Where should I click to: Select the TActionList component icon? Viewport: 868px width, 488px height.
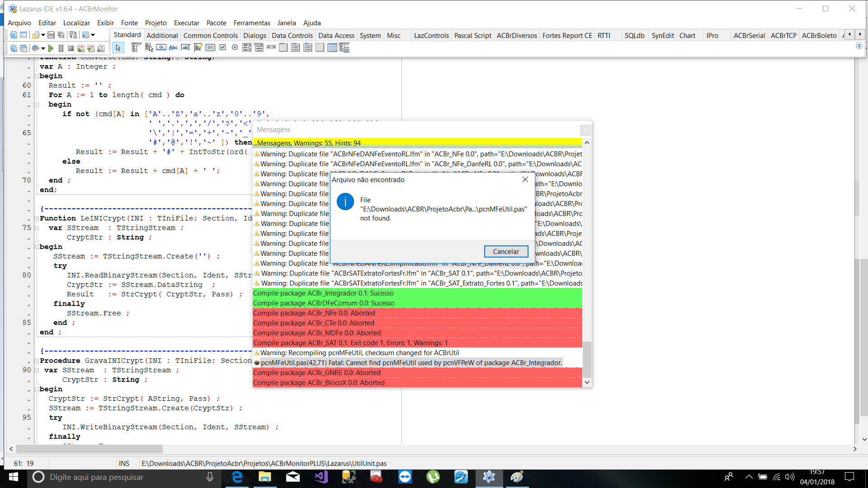click(x=344, y=47)
